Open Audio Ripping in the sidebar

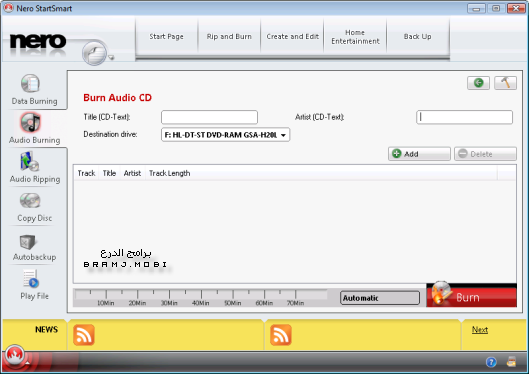(x=35, y=167)
